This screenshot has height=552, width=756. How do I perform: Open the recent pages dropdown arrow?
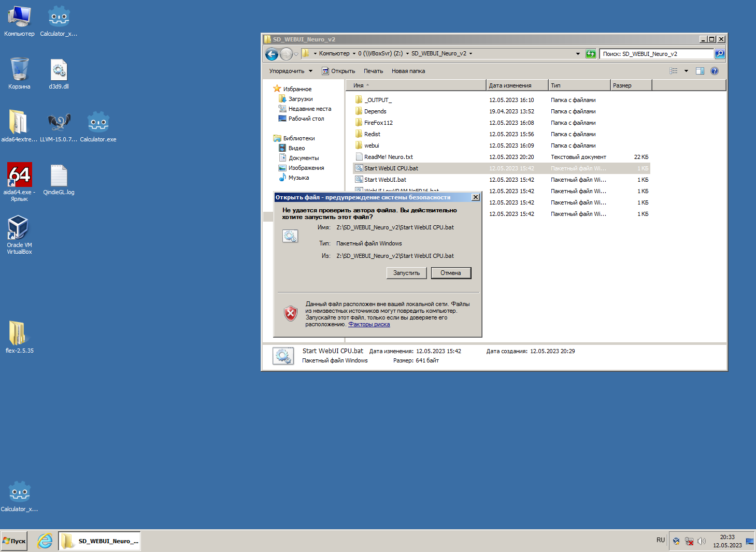coord(296,54)
